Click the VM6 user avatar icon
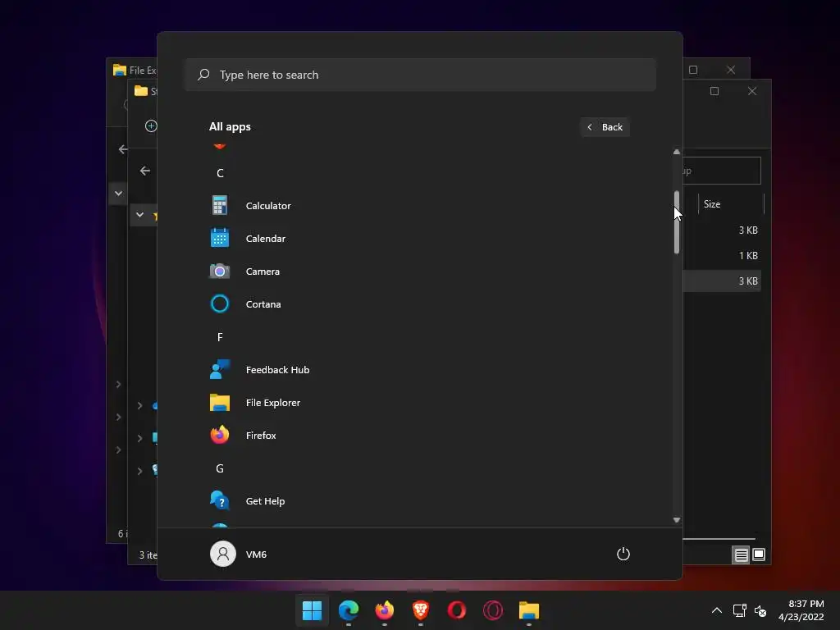The height and width of the screenshot is (630, 840). point(223,554)
